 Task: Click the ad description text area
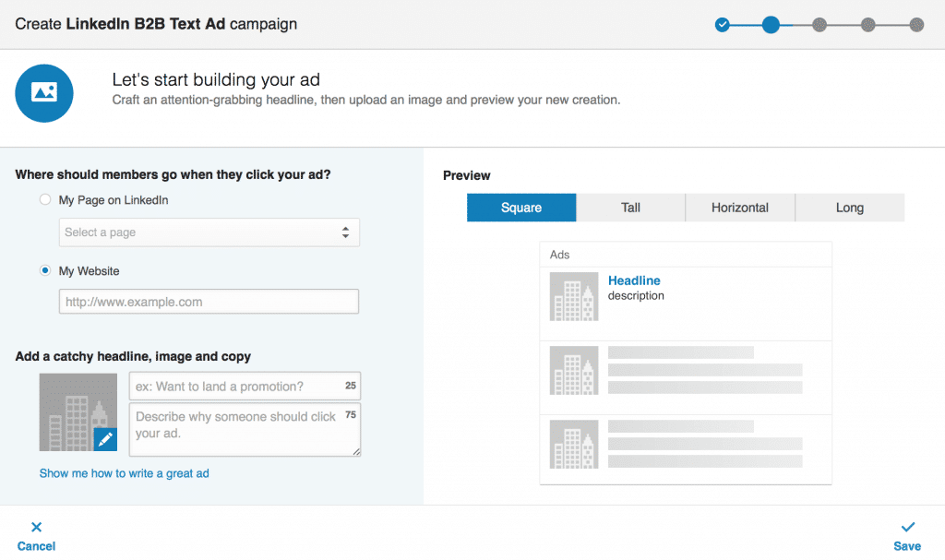[x=245, y=429]
